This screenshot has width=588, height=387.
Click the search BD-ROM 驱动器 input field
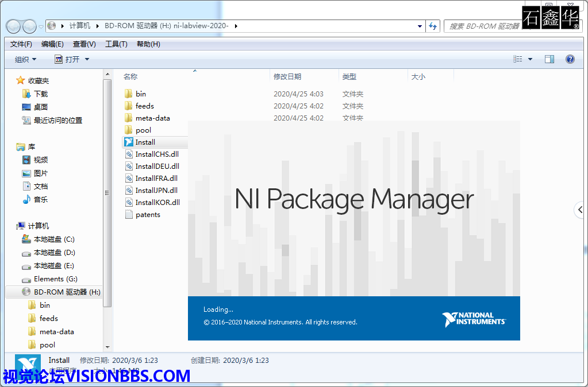pyautogui.click(x=484, y=26)
